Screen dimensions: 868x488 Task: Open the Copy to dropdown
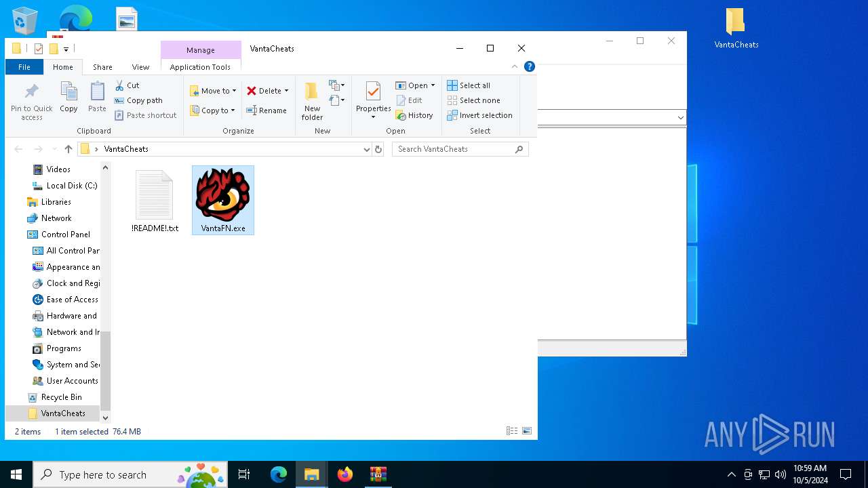pos(212,110)
